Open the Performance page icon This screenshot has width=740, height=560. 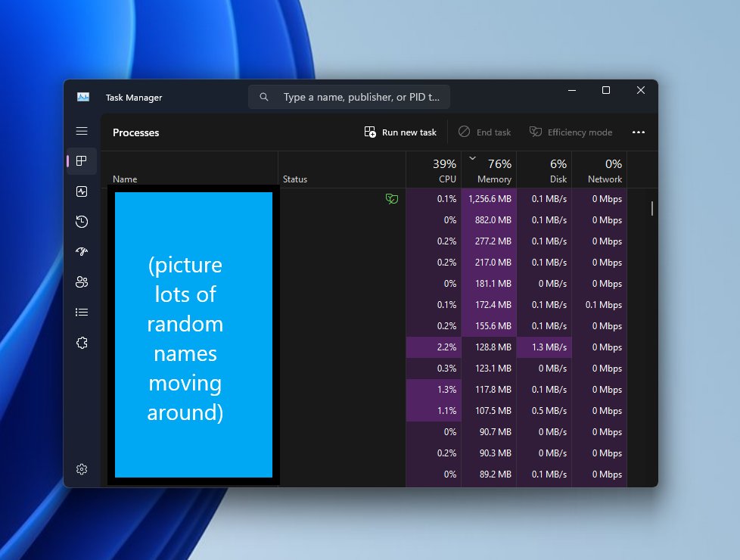pyautogui.click(x=82, y=191)
